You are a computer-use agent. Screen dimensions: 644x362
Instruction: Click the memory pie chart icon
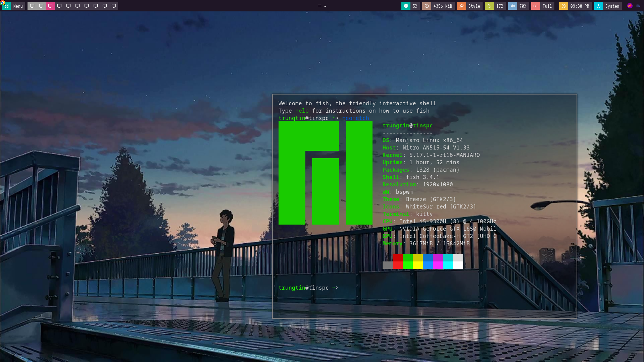(427, 6)
